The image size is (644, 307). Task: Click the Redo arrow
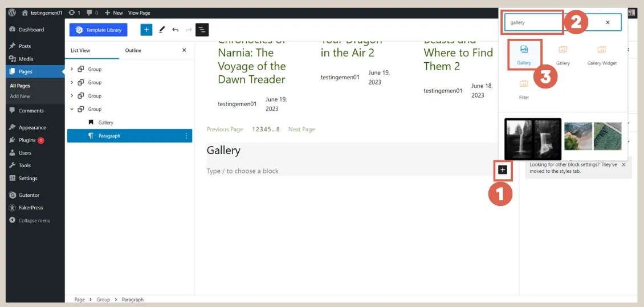tap(189, 30)
